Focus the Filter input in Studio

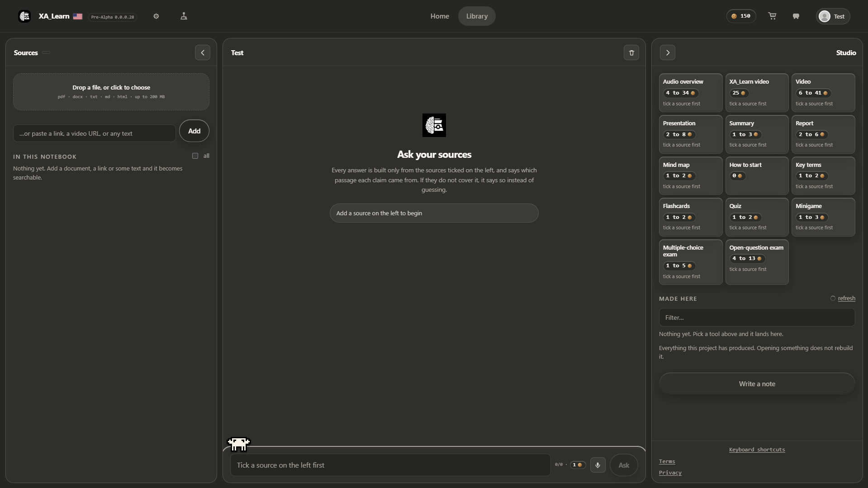coord(757,317)
